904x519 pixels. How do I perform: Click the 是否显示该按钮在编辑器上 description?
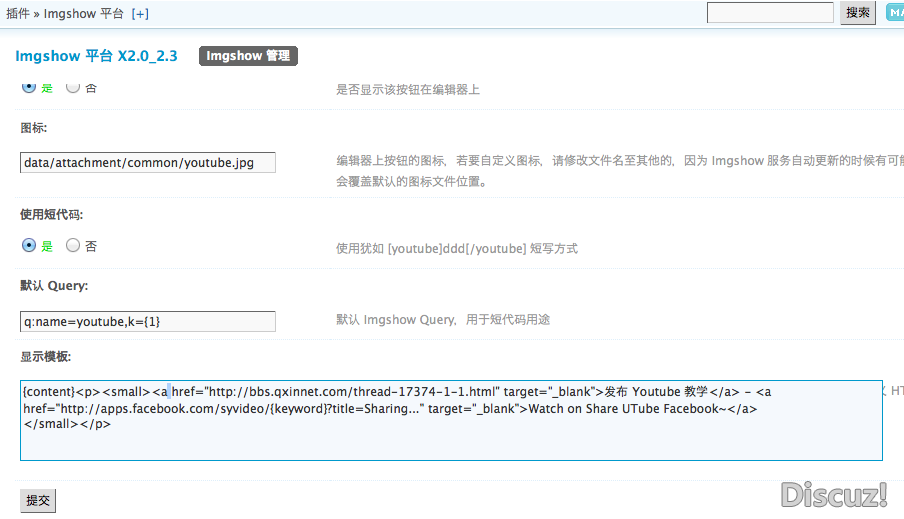coord(408,89)
